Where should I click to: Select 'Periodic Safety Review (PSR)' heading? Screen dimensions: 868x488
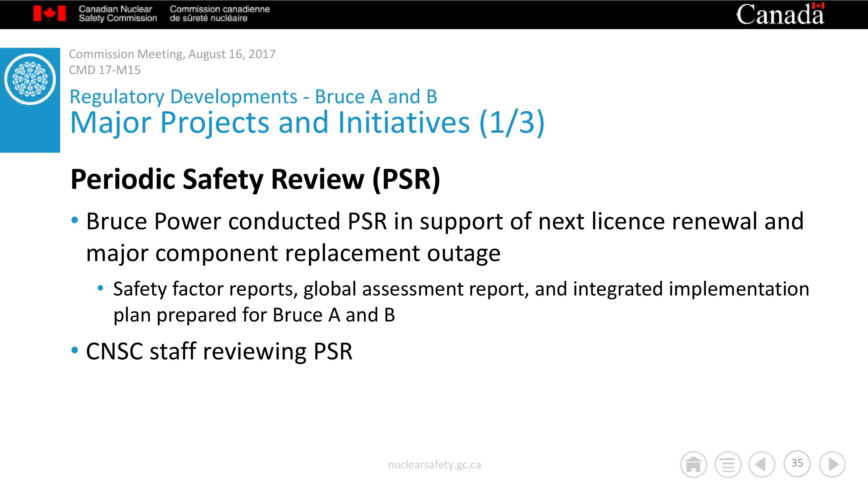[255, 179]
